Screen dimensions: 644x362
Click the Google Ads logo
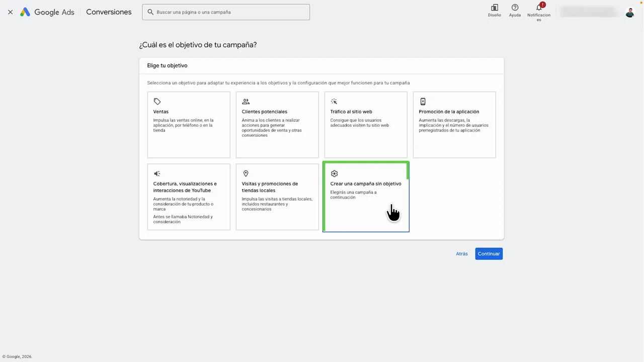point(47,12)
